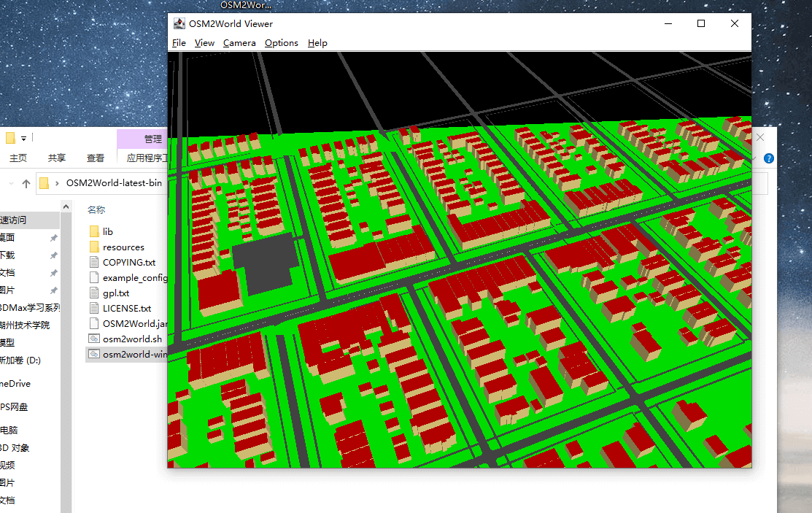The image size is (812, 513).
Task: Switch to the 共享 ribbon tab
Action: [x=56, y=158]
